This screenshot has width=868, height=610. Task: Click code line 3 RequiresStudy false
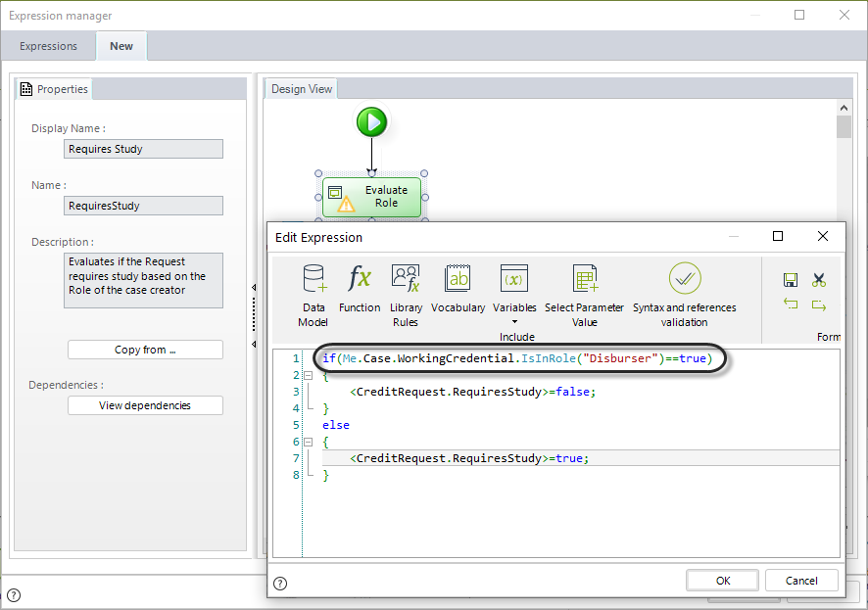coord(473,392)
